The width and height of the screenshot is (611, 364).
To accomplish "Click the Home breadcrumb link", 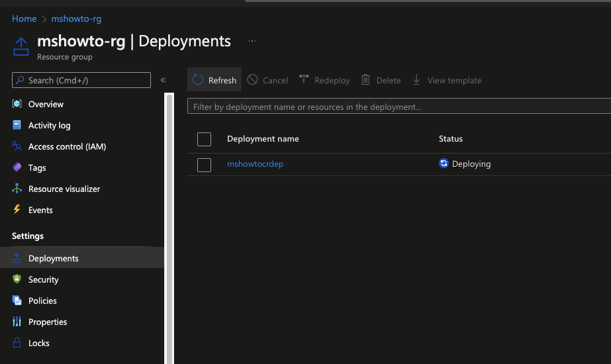I will [x=24, y=19].
